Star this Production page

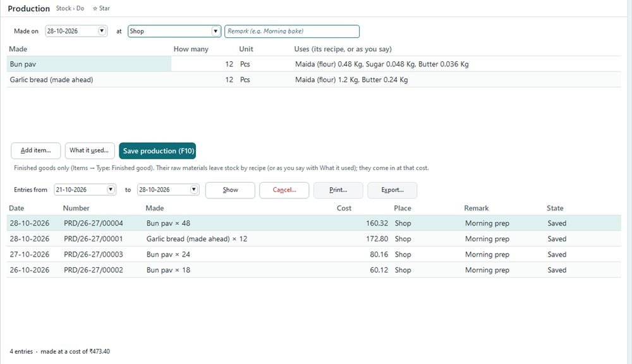[101, 8]
